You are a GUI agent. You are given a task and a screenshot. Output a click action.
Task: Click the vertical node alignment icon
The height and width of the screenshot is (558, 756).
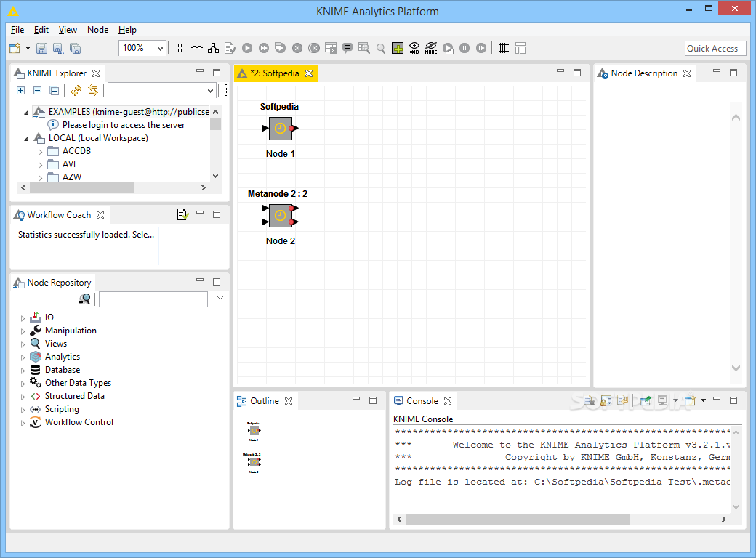pyautogui.click(x=180, y=48)
